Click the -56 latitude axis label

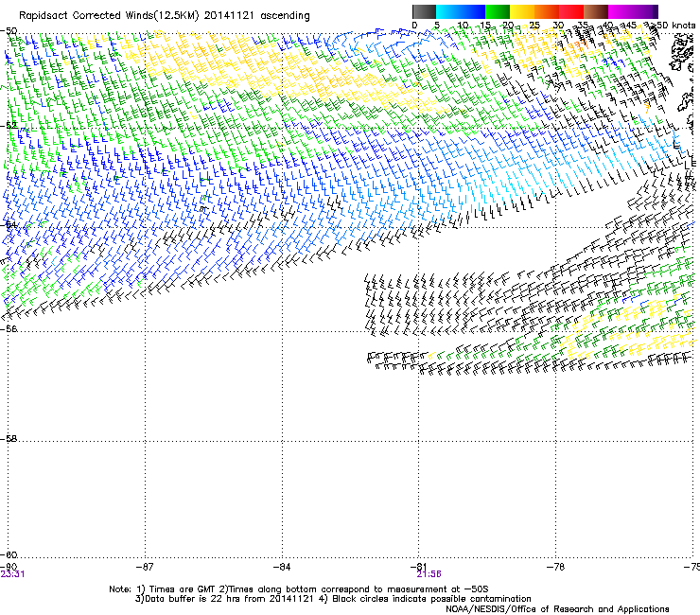9,328
